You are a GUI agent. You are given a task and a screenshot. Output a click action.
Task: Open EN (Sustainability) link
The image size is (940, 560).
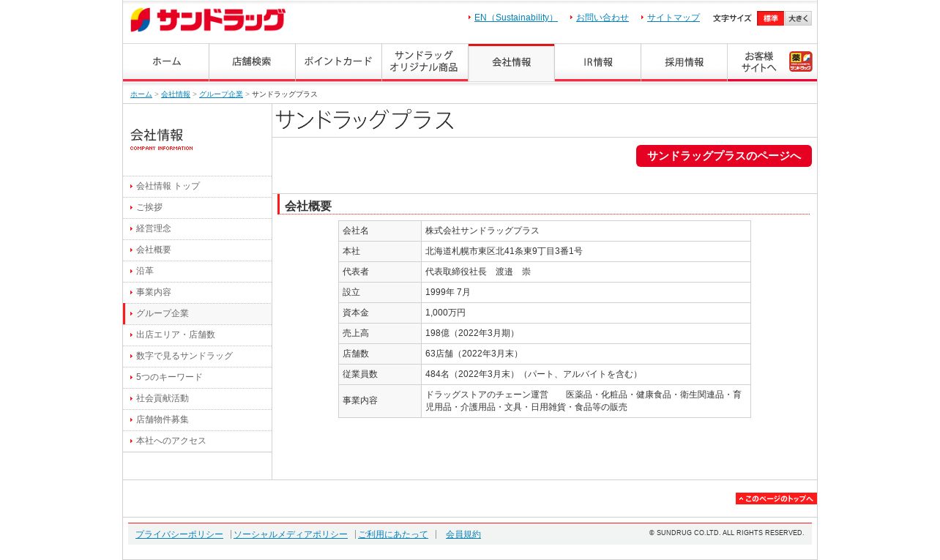click(516, 18)
